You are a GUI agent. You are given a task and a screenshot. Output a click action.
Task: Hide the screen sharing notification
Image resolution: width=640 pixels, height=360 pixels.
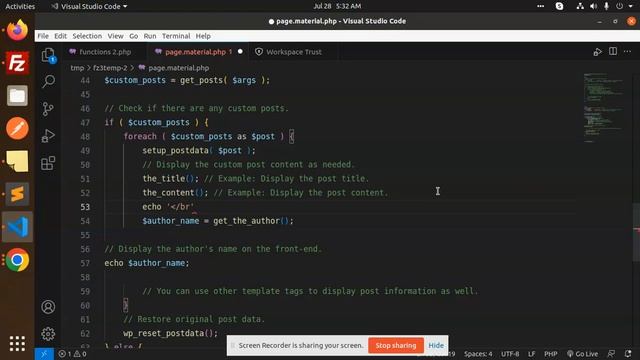tap(436, 345)
